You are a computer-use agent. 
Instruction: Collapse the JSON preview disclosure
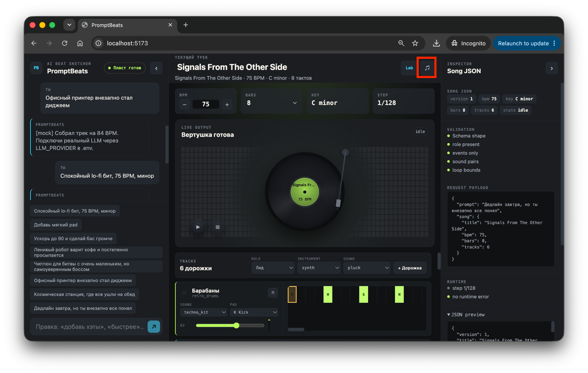point(466,314)
